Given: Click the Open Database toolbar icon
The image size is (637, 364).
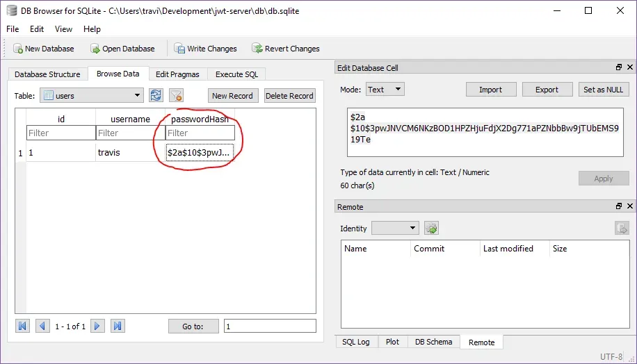Looking at the screenshot, I should coord(95,49).
